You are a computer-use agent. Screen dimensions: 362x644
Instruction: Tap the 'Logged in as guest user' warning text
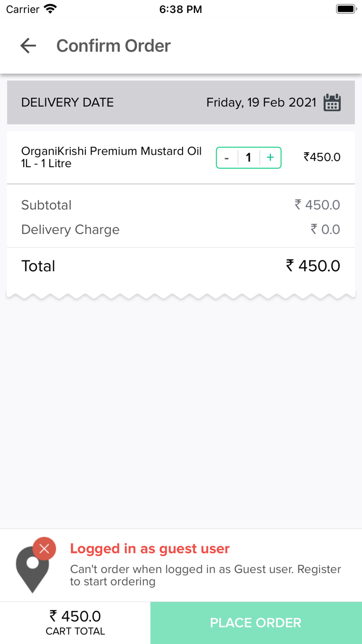tap(150, 549)
